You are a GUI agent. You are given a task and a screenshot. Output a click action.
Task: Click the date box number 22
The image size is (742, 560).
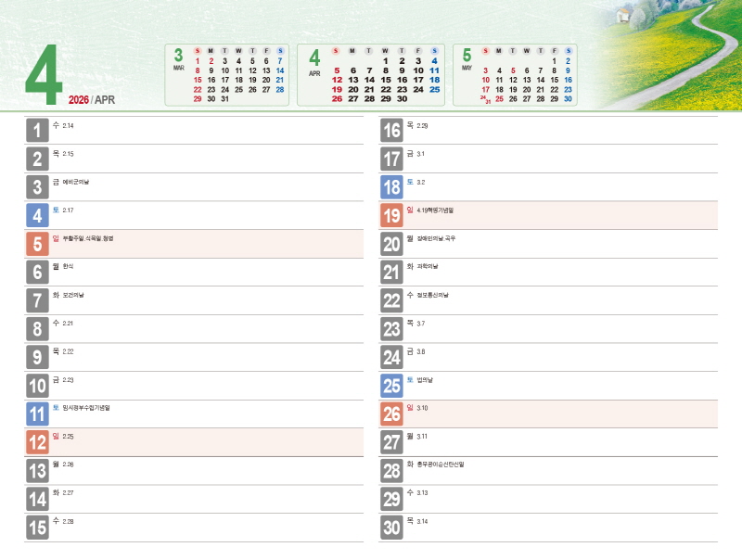coord(391,301)
